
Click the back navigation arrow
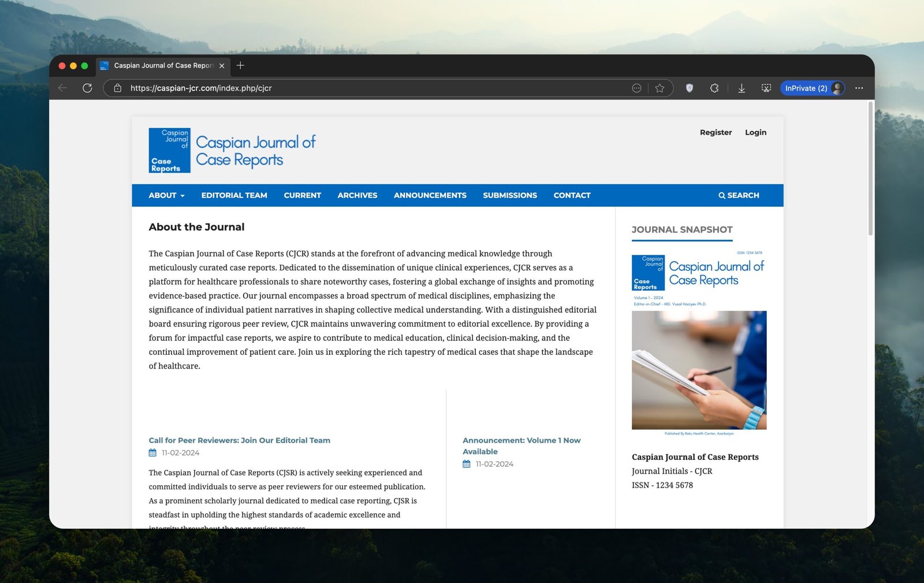[63, 88]
